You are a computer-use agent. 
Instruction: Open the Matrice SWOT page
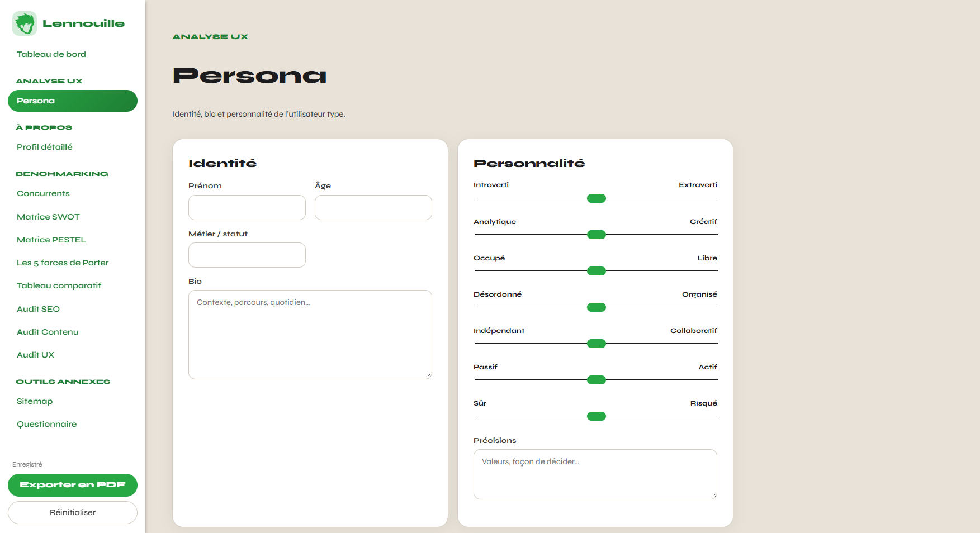(48, 217)
